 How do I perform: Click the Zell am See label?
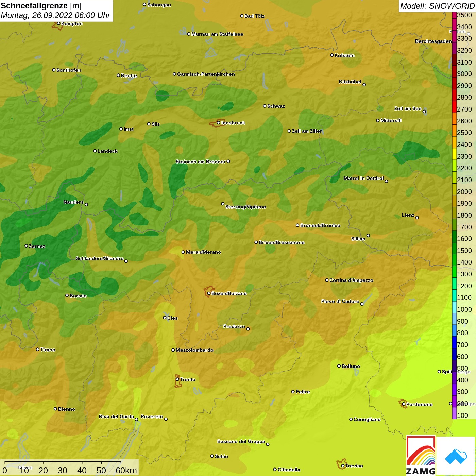click(408, 108)
